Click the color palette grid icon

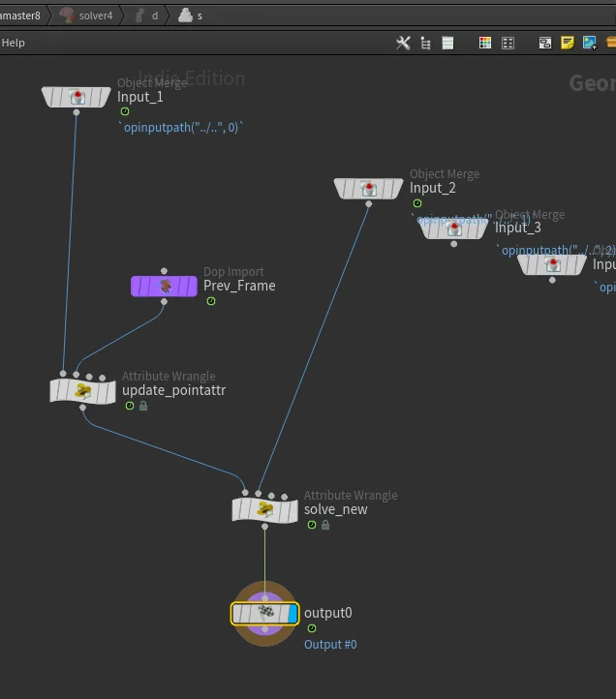pyautogui.click(x=485, y=43)
